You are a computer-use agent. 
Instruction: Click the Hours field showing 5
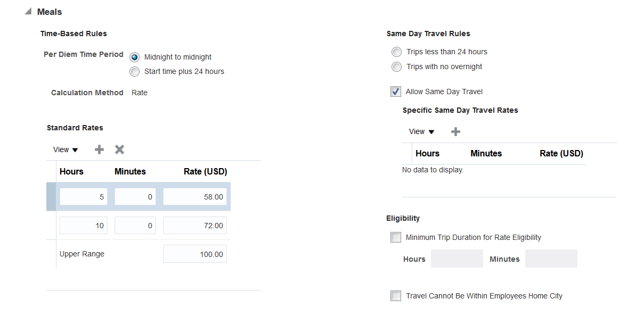pos(84,197)
